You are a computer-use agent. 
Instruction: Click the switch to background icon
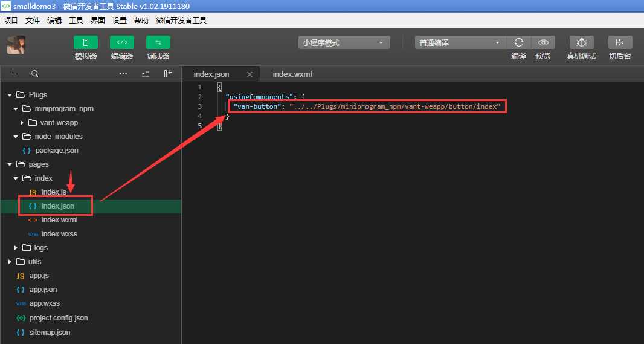click(620, 42)
